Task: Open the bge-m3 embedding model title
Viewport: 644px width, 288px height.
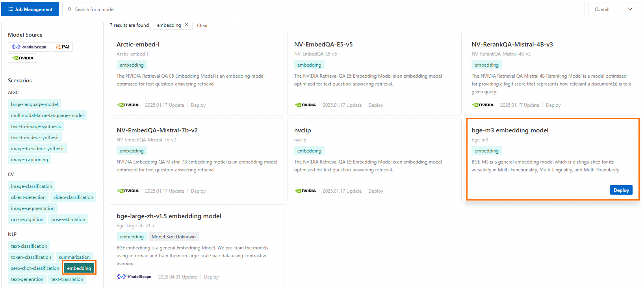Action: [510, 130]
